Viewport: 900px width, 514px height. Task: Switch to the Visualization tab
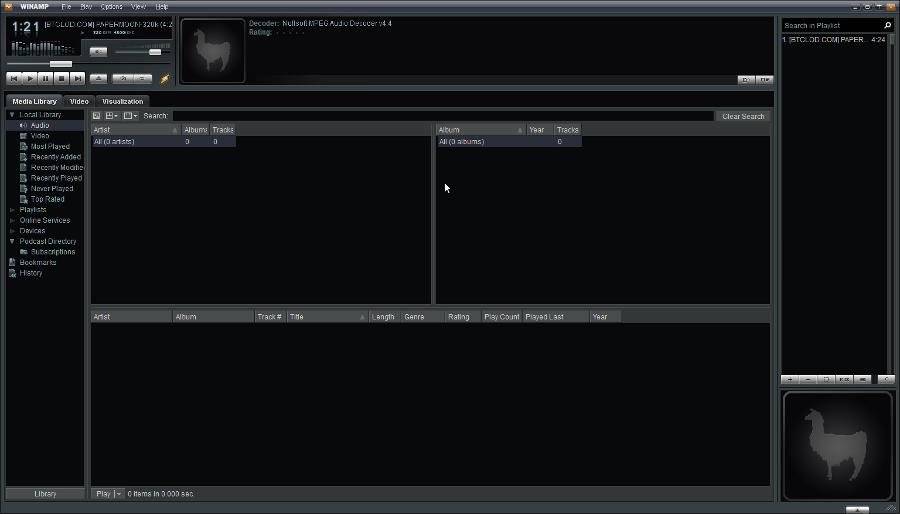pos(122,101)
